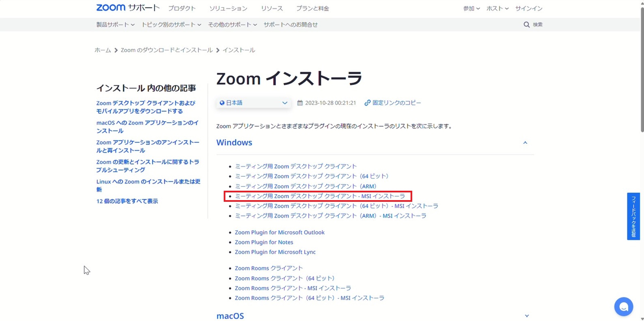Click the search magnifier icon
Viewport: 644px width, 321px height.
[x=527, y=25]
